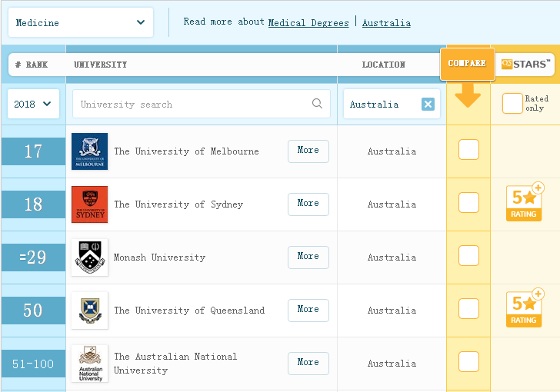Image resolution: width=560 pixels, height=392 pixels.
Task: Open the Medical Degrees link
Action: click(308, 23)
